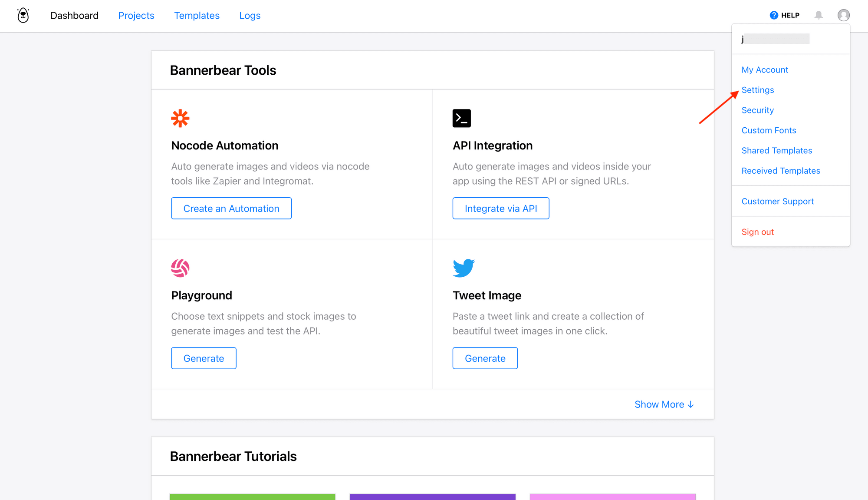Click the Tweet Image heading
Image resolution: width=868 pixels, height=500 pixels.
(487, 295)
